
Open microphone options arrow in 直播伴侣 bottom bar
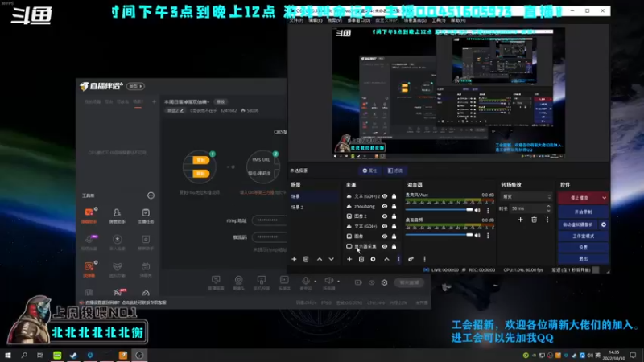315,281
